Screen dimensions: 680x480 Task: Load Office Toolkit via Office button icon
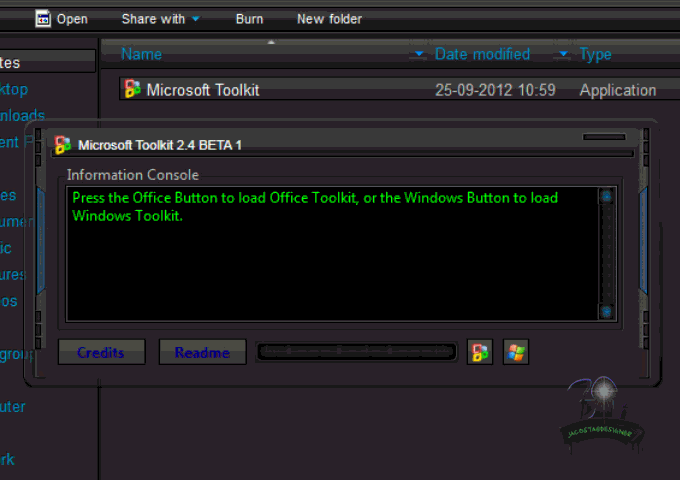point(480,352)
